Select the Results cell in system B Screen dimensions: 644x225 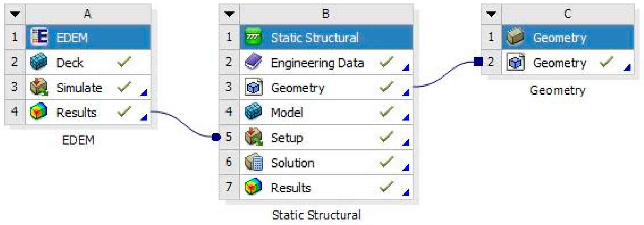(291, 188)
